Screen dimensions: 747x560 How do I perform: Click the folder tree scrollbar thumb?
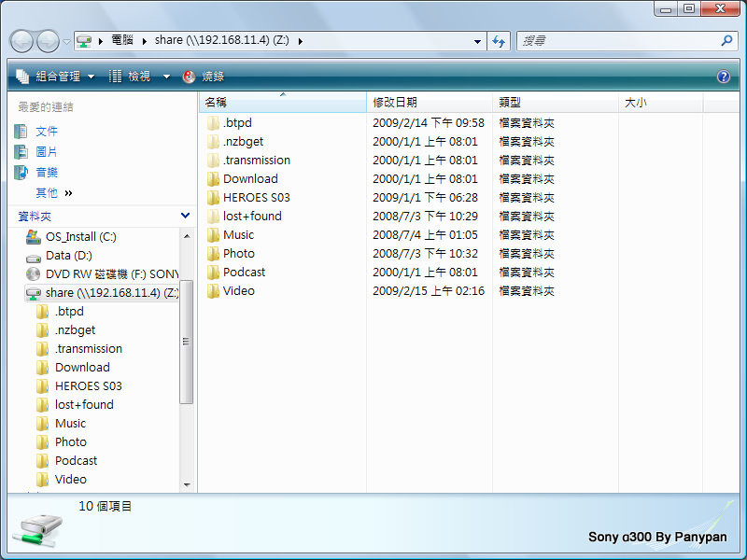[187, 342]
